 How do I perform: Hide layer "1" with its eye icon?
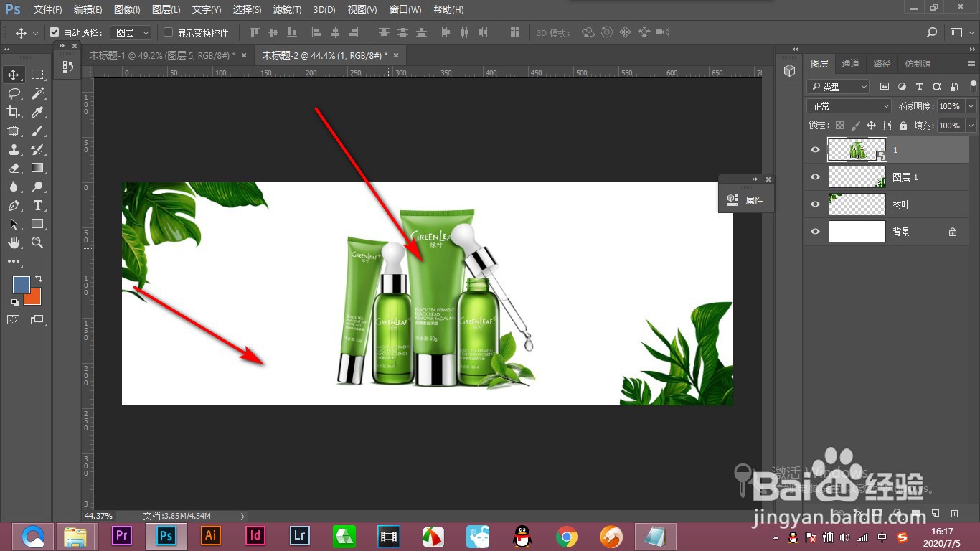click(x=815, y=150)
